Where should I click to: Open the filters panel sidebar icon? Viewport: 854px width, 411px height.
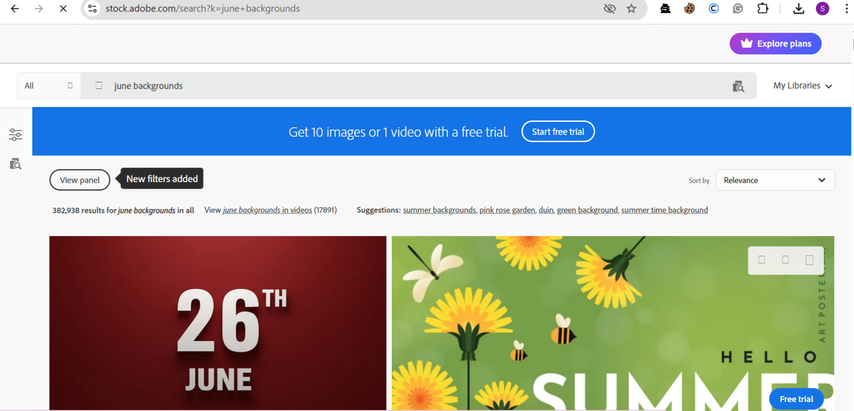tap(15, 135)
